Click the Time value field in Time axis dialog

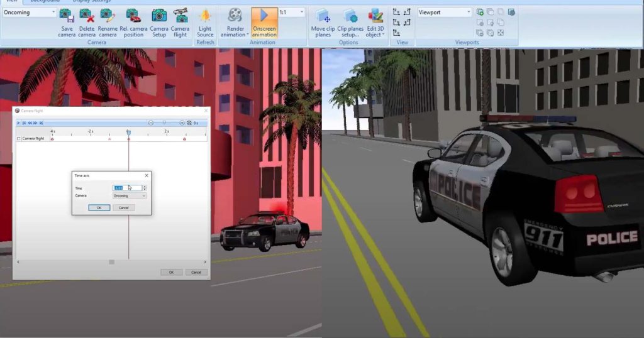pos(127,188)
